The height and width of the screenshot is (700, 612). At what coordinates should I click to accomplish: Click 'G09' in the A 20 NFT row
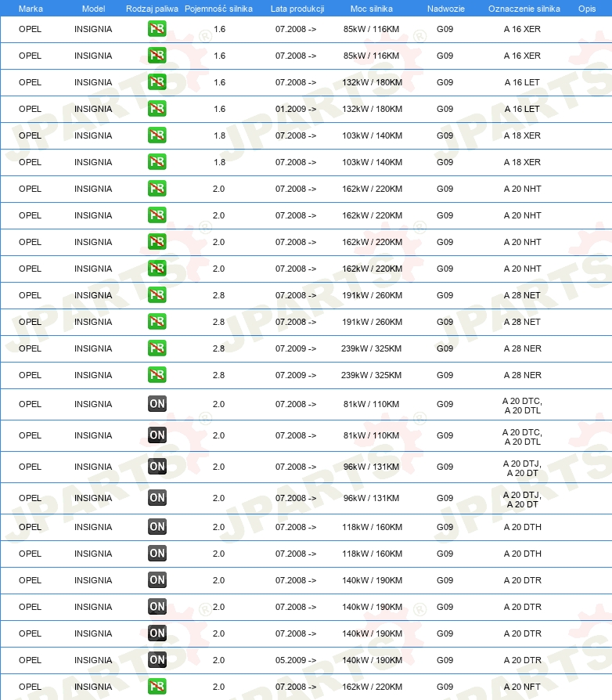point(445,687)
